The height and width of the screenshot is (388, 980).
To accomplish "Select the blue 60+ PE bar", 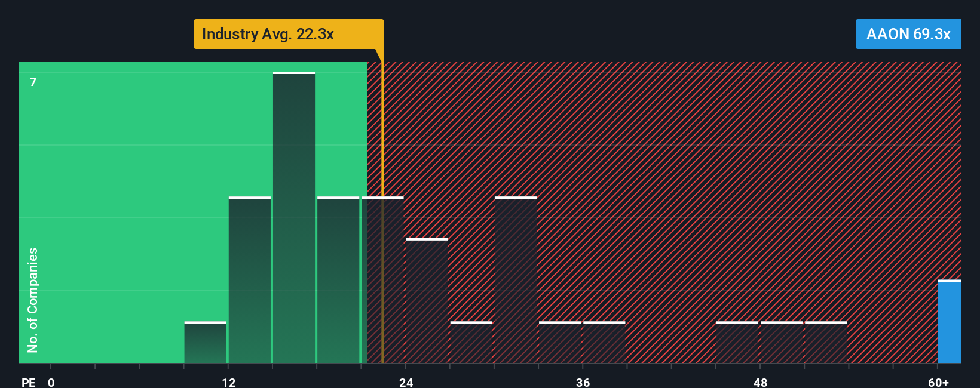I will [x=950, y=322].
